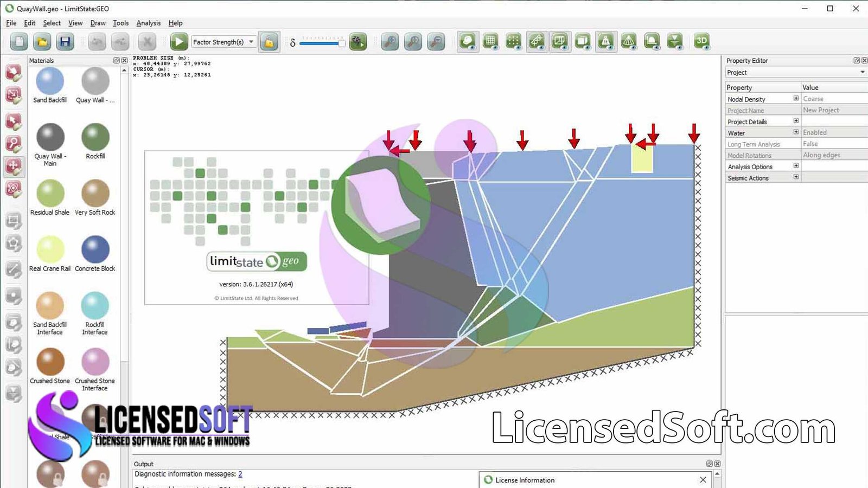Select the Concrete Block material
The image size is (868, 488).
coord(95,249)
